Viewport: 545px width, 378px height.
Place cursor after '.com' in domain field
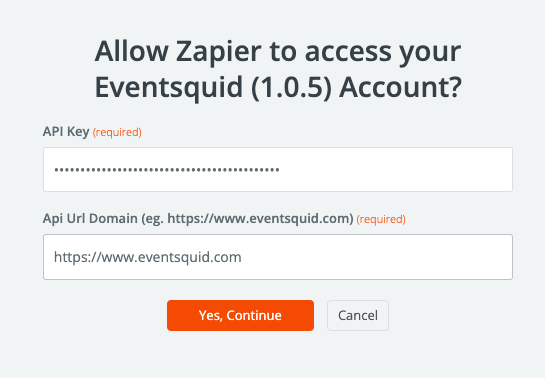[242, 257]
